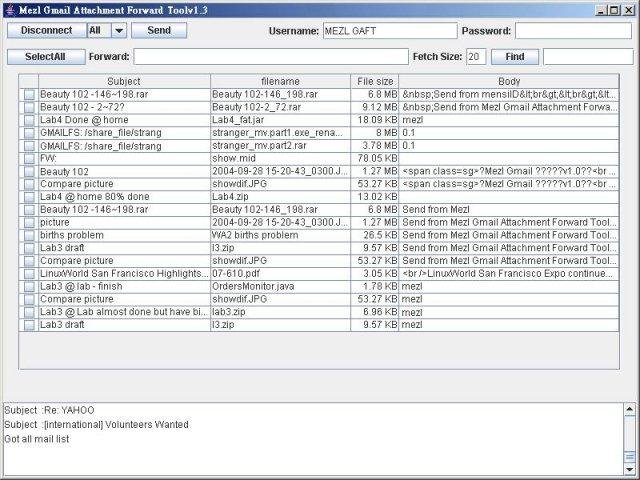Click the Body column header
This screenshot has width=640, height=480.
click(x=509, y=81)
